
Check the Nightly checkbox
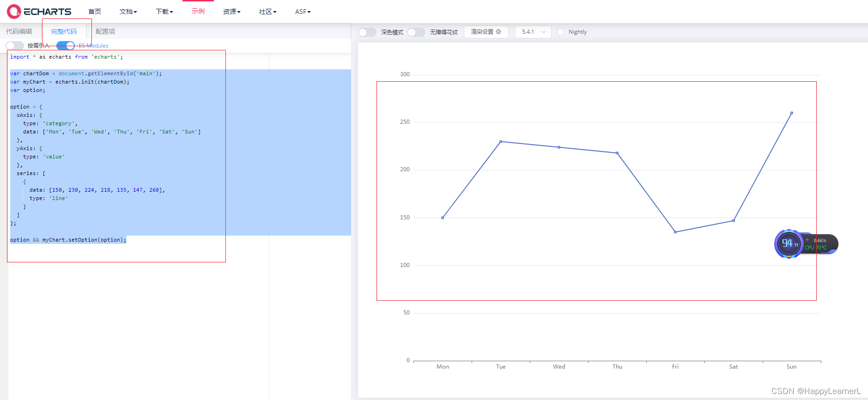pos(561,32)
